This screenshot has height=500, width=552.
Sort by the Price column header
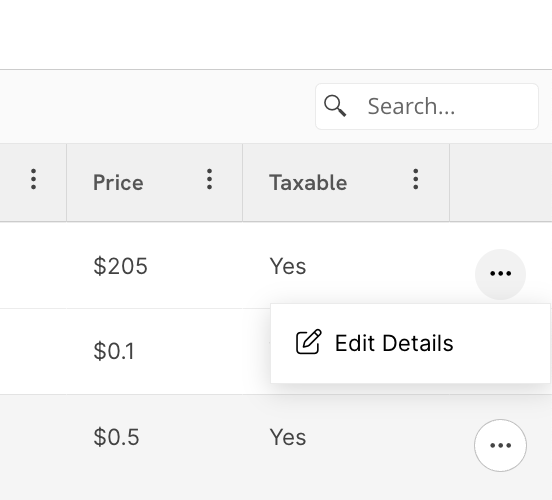tap(118, 182)
